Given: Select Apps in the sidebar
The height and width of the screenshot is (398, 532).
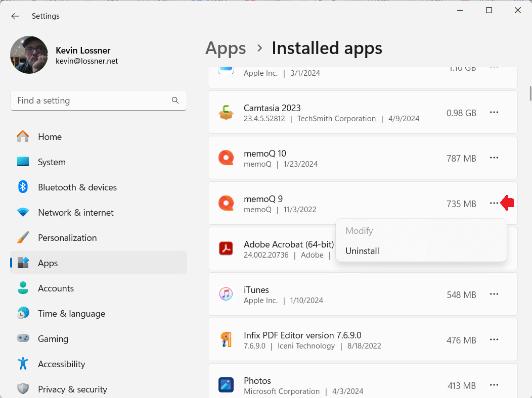Looking at the screenshot, I should point(99,263).
